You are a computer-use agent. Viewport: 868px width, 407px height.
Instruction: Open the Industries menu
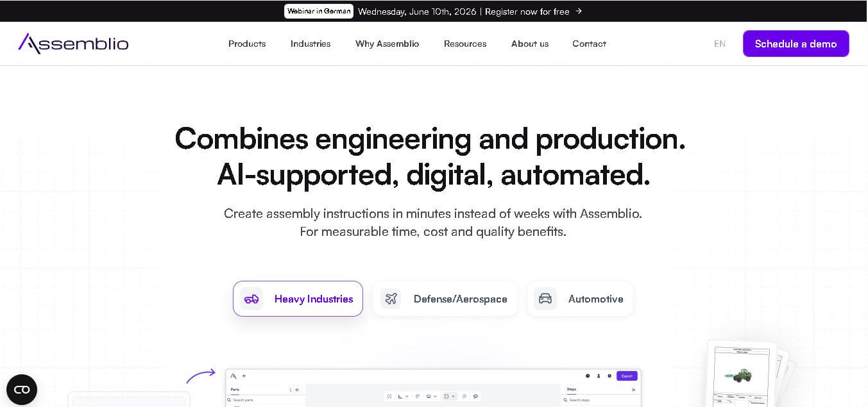click(x=311, y=44)
